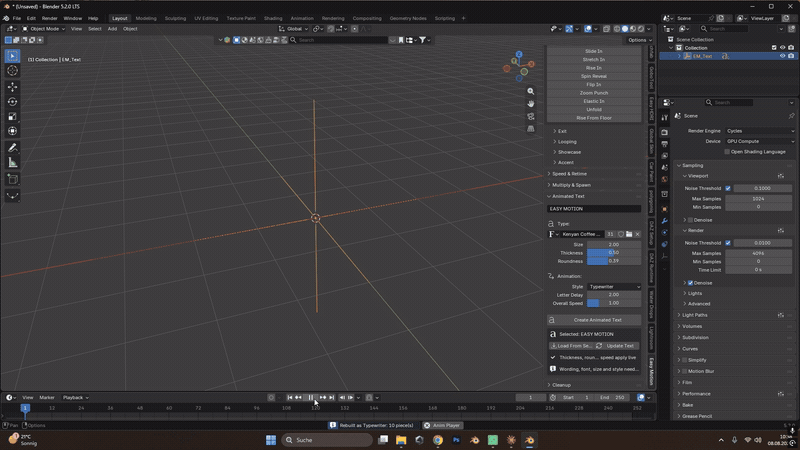Screen dimensions: 800x450
Task: Jump to the end frame in the timeline
Action: point(332,397)
